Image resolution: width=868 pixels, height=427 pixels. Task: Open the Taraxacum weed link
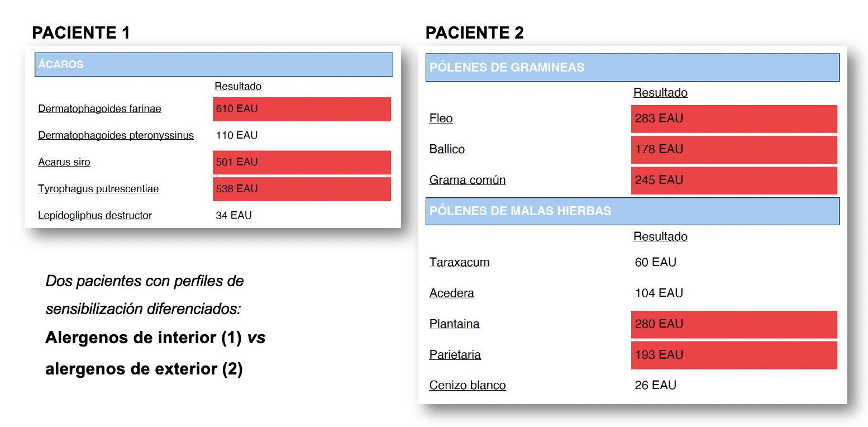click(460, 262)
